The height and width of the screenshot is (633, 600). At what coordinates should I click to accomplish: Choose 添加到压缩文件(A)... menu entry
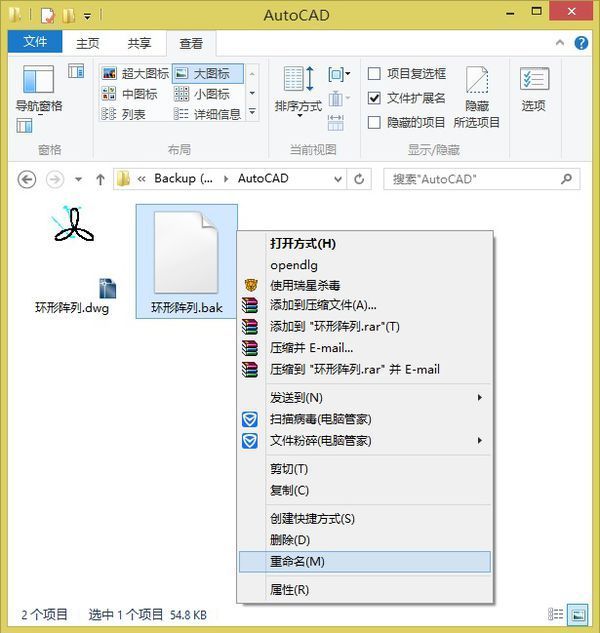pos(365,305)
